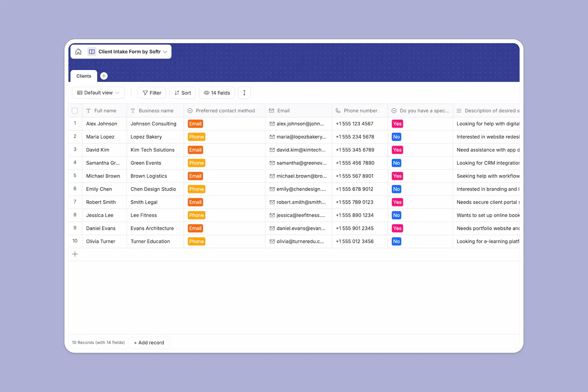Click the Add record button in the footer
Screen dimensions: 588x392
pyautogui.click(x=149, y=342)
